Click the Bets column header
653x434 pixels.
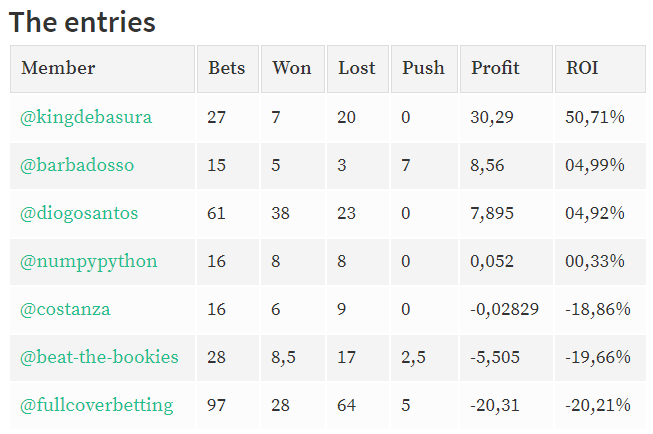(228, 69)
